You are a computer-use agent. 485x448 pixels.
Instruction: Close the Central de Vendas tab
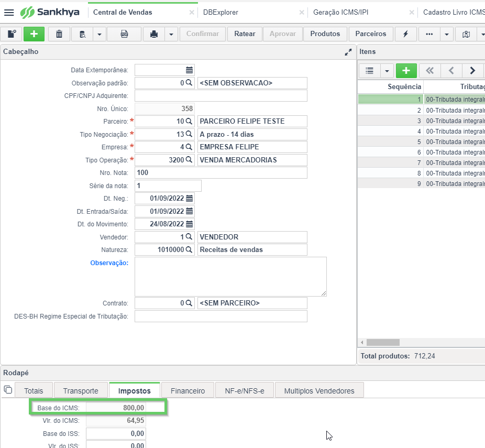(x=192, y=13)
